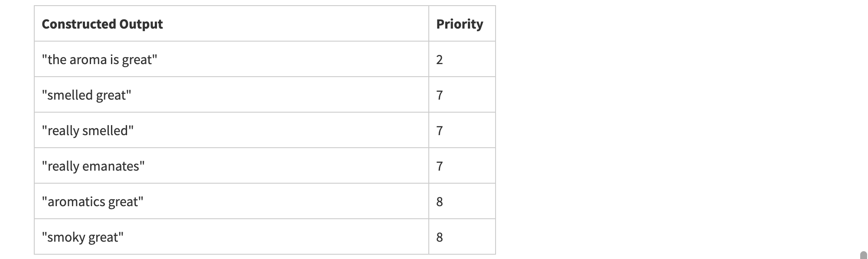Click the priority 8 beside 'smoky great'
The image size is (868, 259).
(439, 237)
